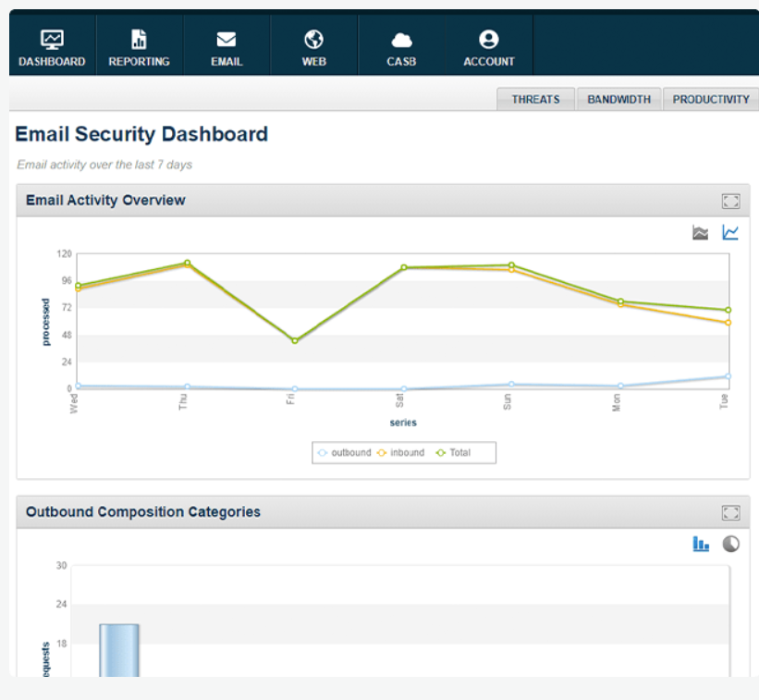Click the Email envelope icon

226,40
